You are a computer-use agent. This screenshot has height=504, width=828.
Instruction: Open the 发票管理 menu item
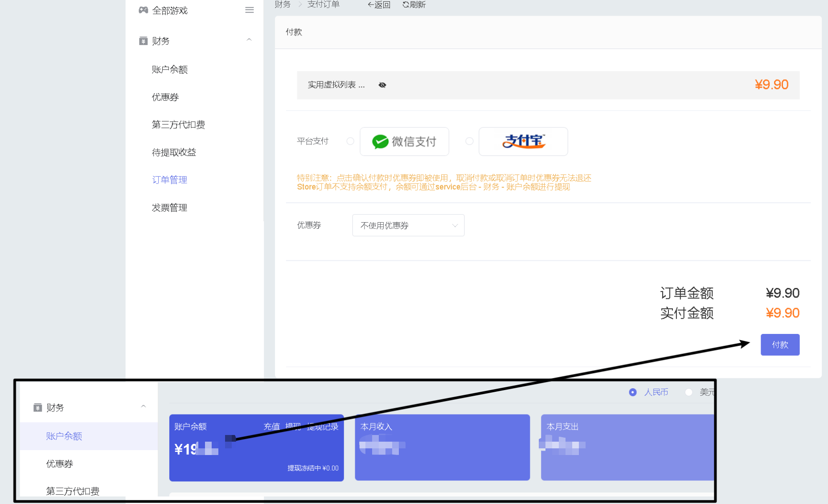pos(169,207)
